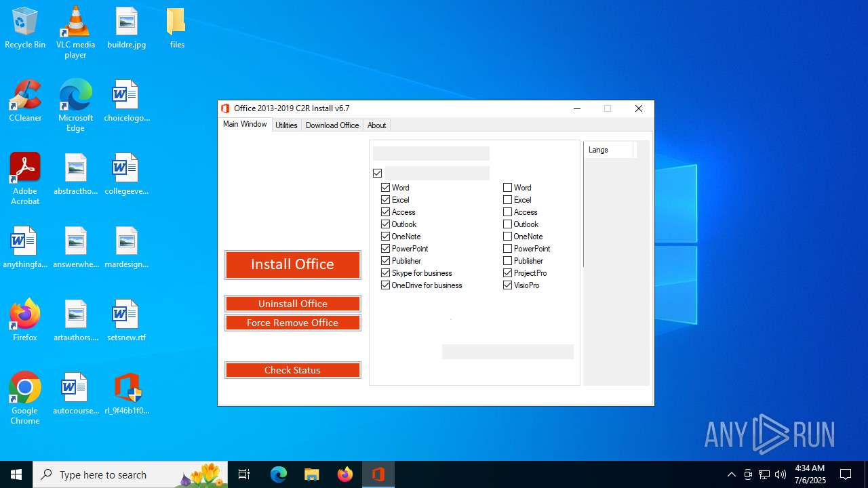This screenshot has height=488, width=868.
Task: Click the Uninstall Office button
Action: click(292, 304)
